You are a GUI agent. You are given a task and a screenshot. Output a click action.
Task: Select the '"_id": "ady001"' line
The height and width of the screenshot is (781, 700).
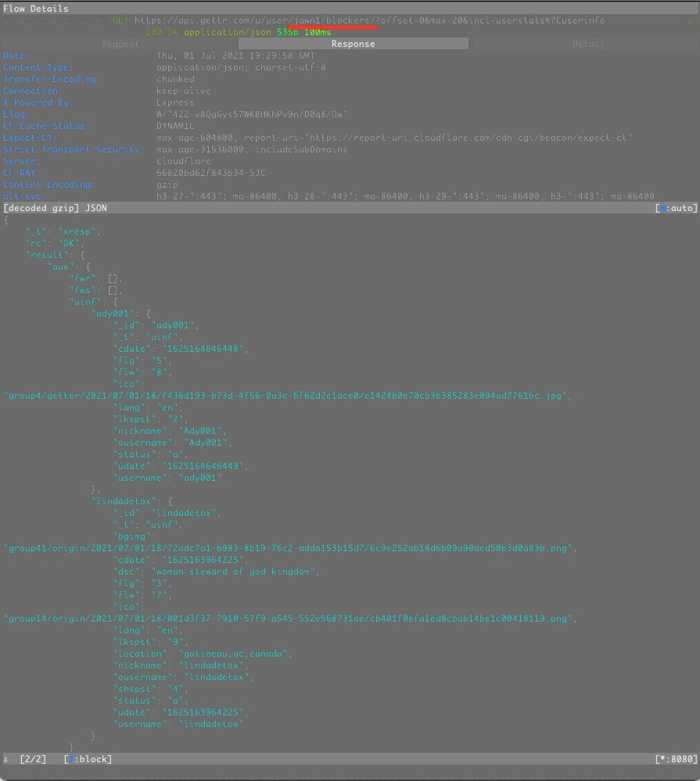156,325
